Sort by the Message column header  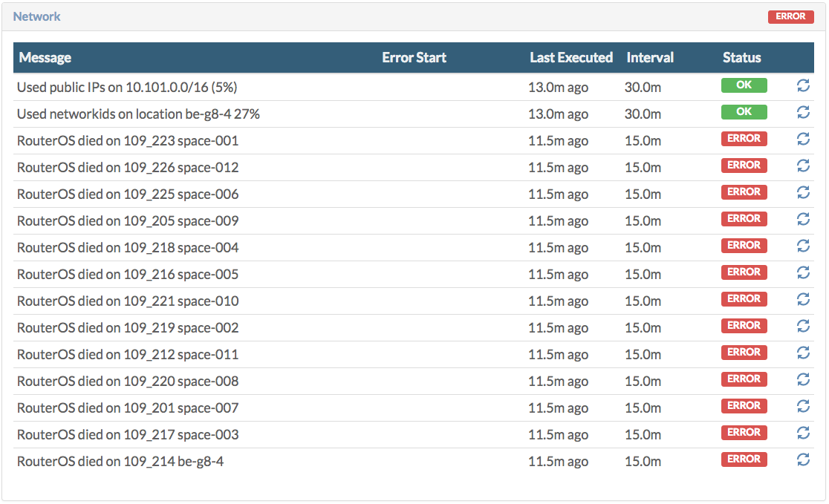click(45, 58)
